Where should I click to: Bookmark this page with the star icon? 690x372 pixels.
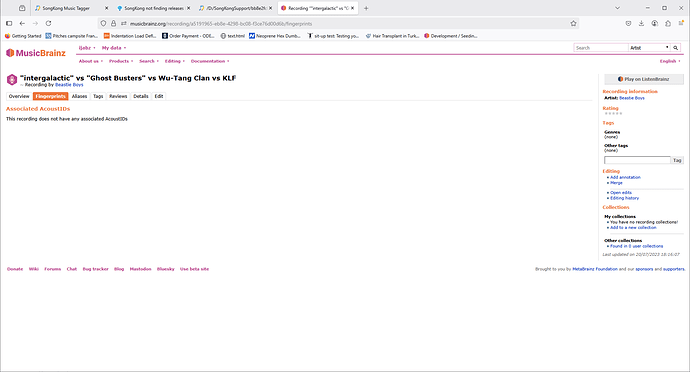(573, 23)
